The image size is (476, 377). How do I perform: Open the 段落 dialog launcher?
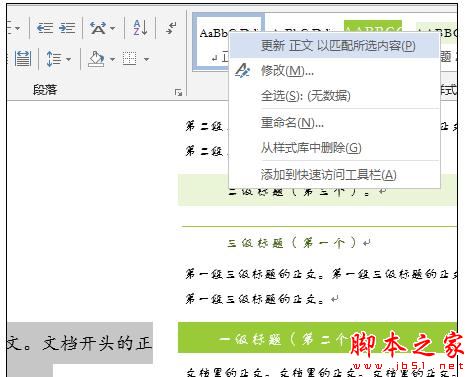click(179, 92)
